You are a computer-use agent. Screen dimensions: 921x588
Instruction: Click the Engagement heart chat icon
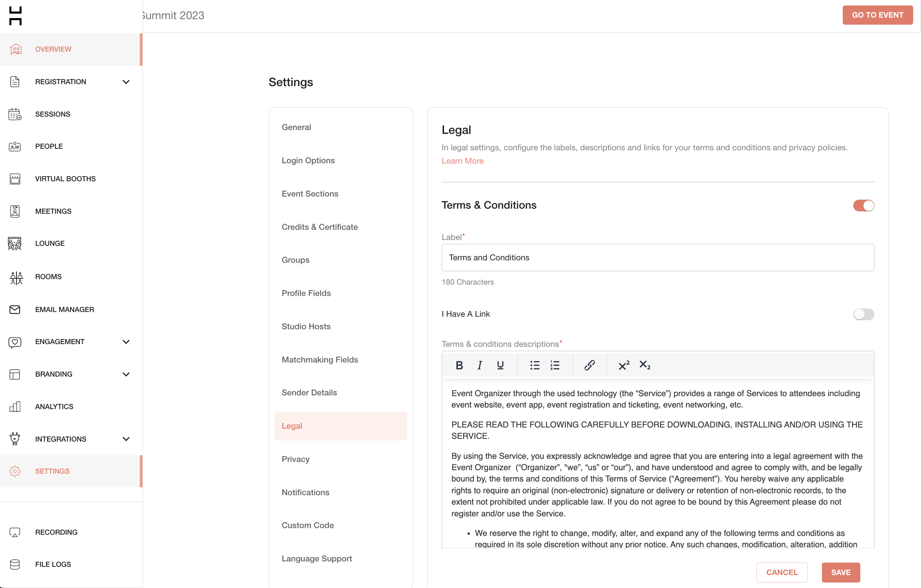[15, 342]
